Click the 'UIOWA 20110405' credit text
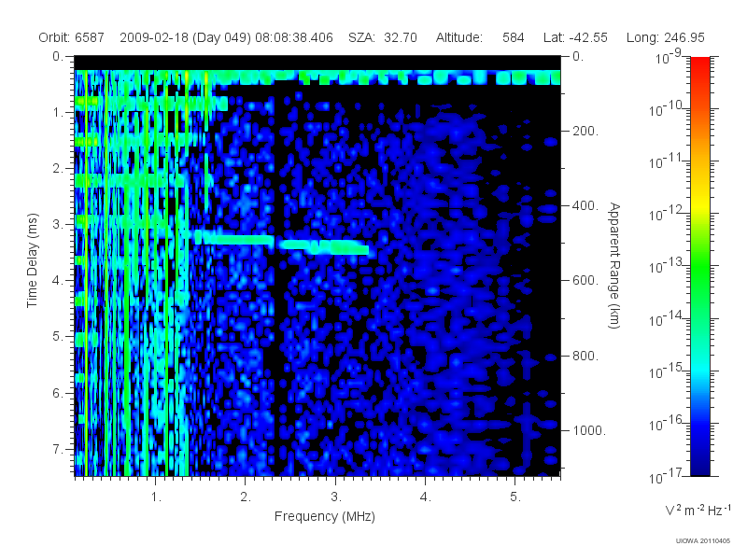This screenshot has height=560, width=747. [x=703, y=540]
